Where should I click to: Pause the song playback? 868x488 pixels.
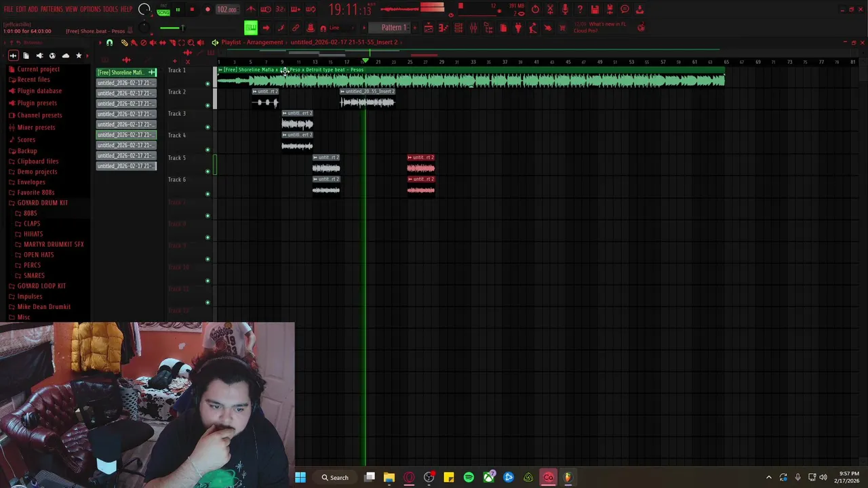[x=178, y=9]
